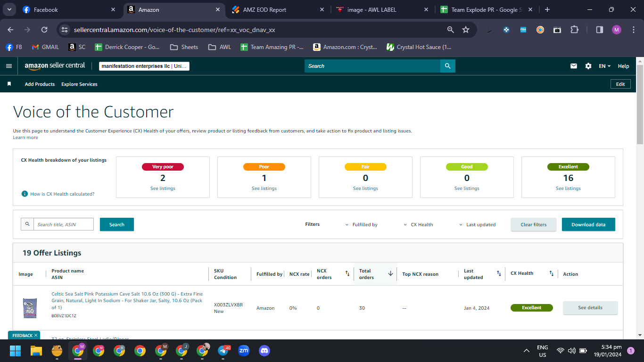Open the EN language dropdown

[605, 66]
